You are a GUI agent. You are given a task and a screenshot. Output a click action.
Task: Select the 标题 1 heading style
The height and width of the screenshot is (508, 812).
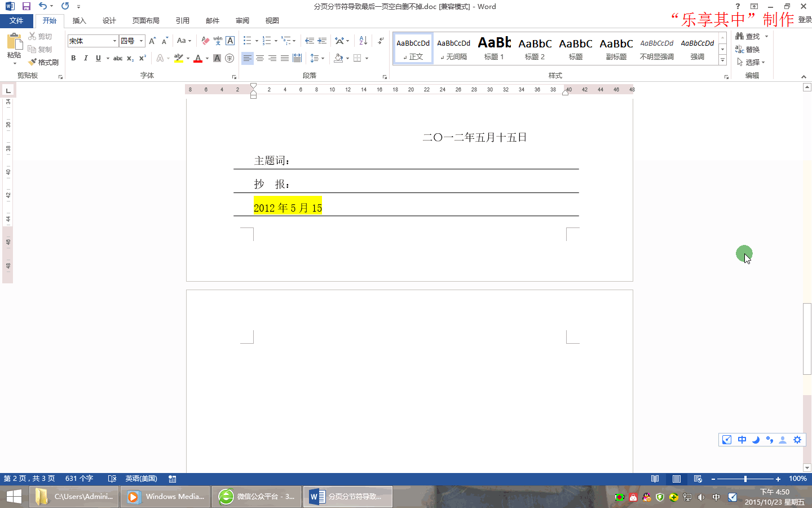[x=494, y=48]
